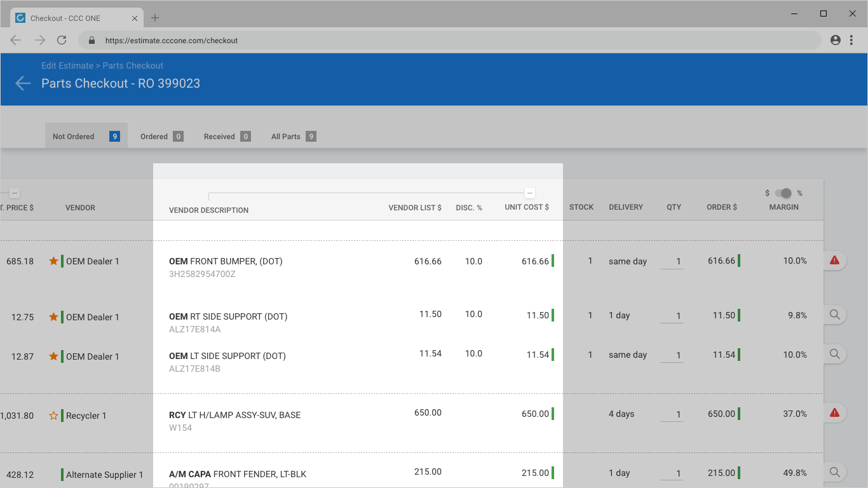Collapse the vendor description column group
Screen dimensions: 868x488
point(530,193)
